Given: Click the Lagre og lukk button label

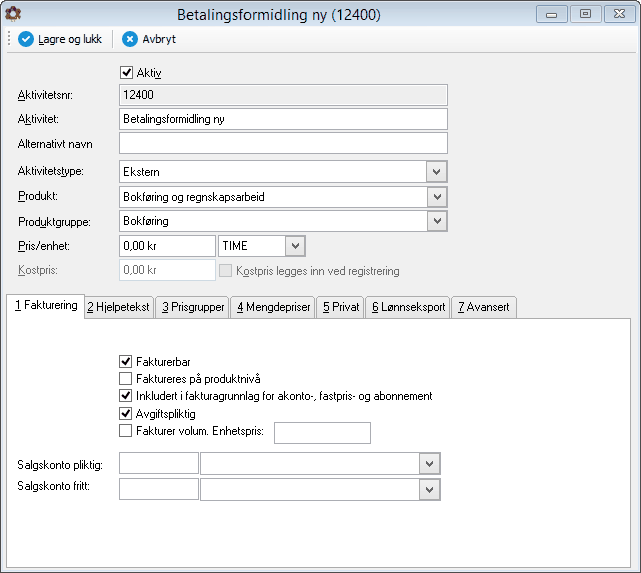Looking at the screenshot, I should 70,39.
